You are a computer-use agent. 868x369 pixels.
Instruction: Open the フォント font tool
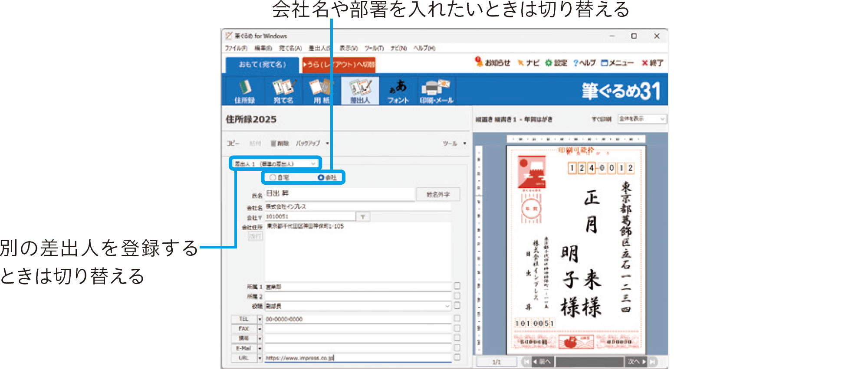(398, 91)
